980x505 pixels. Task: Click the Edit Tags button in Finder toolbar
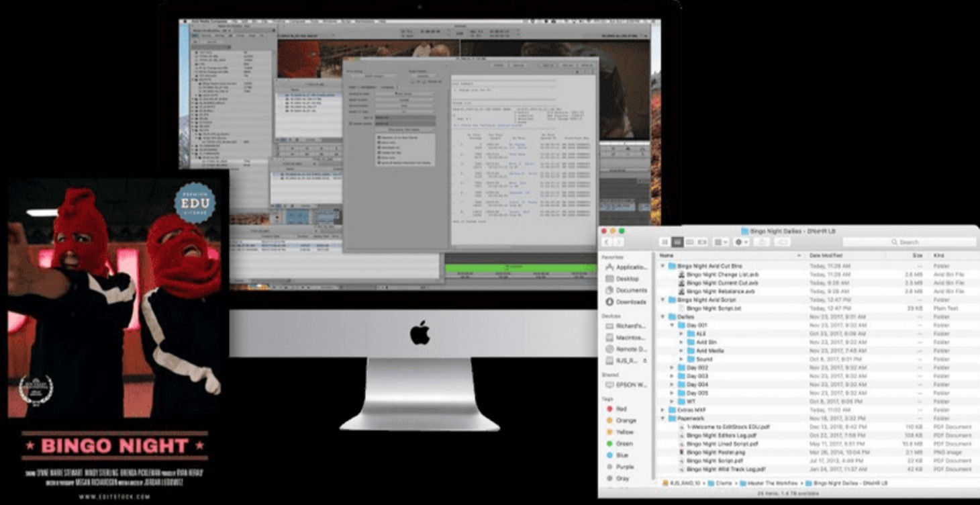[x=783, y=242]
